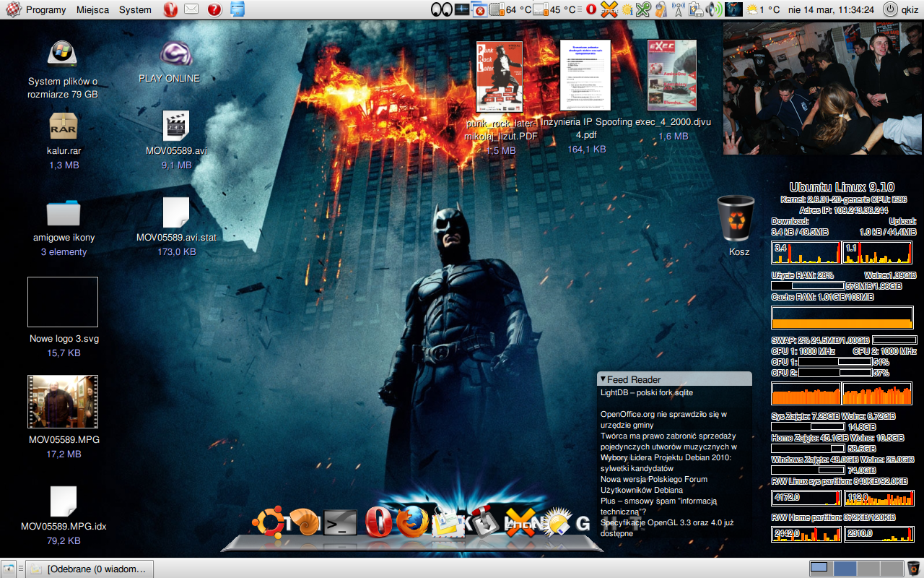Screen dimensions: 924x578
Task: Click the xeyes applet in top panel
Action: [x=440, y=9]
